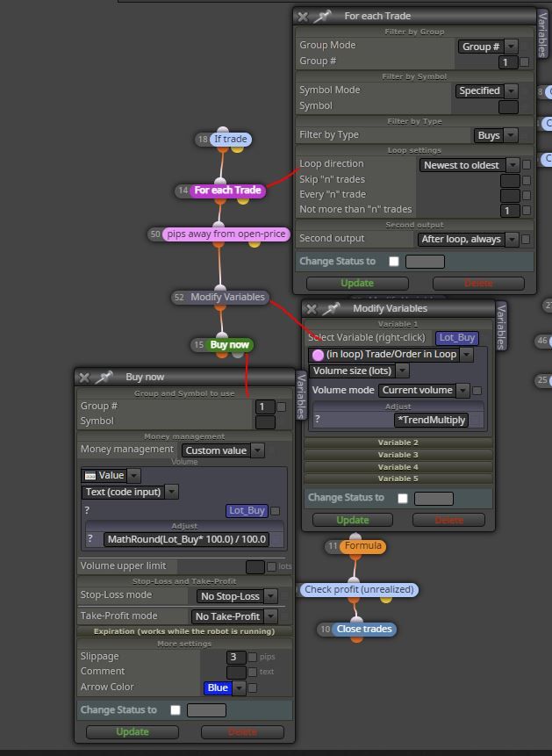Click the Lot_Buy variable in Modify Variables
552x756 pixels.
tap(456, 338)
